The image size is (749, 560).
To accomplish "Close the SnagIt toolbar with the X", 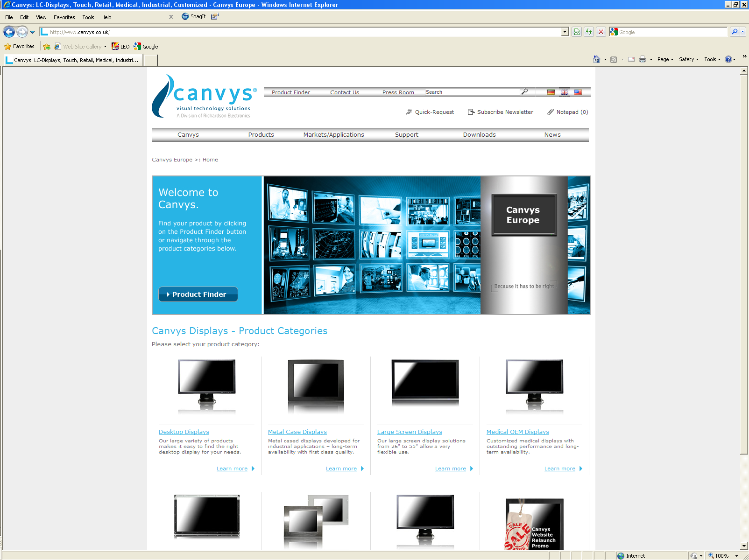I will pyautogui.click(x=171, y=17).
